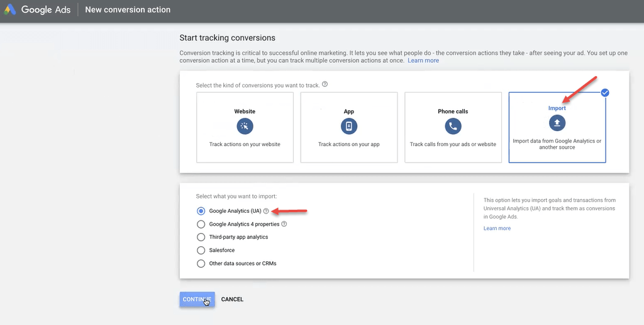Click the 'Other data sources or CRMs' label text
The width and height of the screenshot is (644, 325).
coord(243,263)
